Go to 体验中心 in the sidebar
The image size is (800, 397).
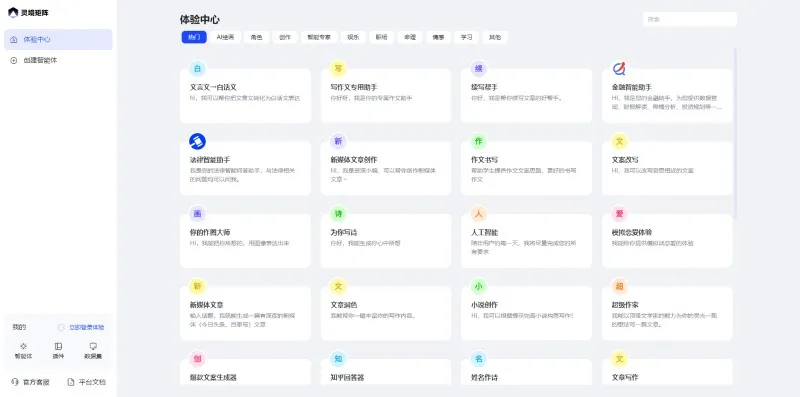pos(58,39)
